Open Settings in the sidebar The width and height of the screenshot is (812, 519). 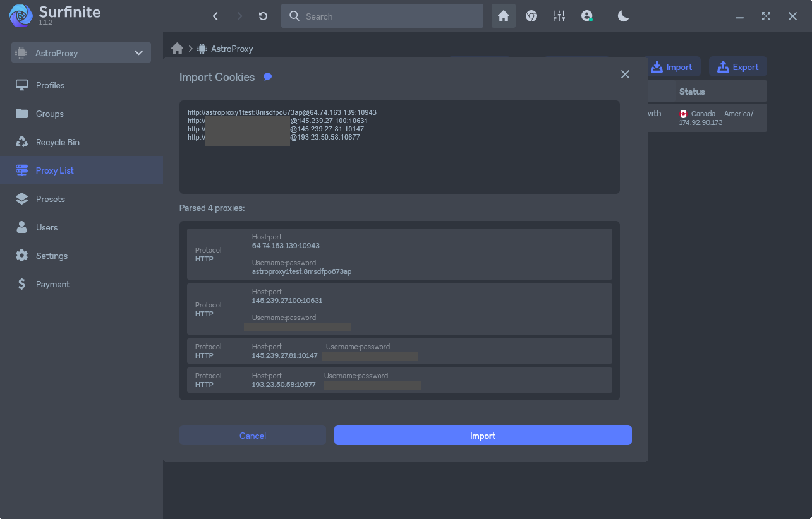pyautogui.click(x=82, y=256)
